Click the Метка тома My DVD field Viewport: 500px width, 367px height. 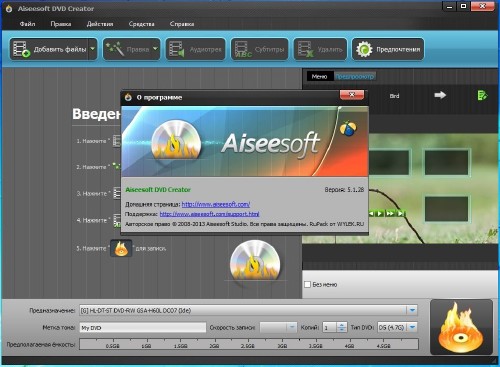[x=143, y=328]
